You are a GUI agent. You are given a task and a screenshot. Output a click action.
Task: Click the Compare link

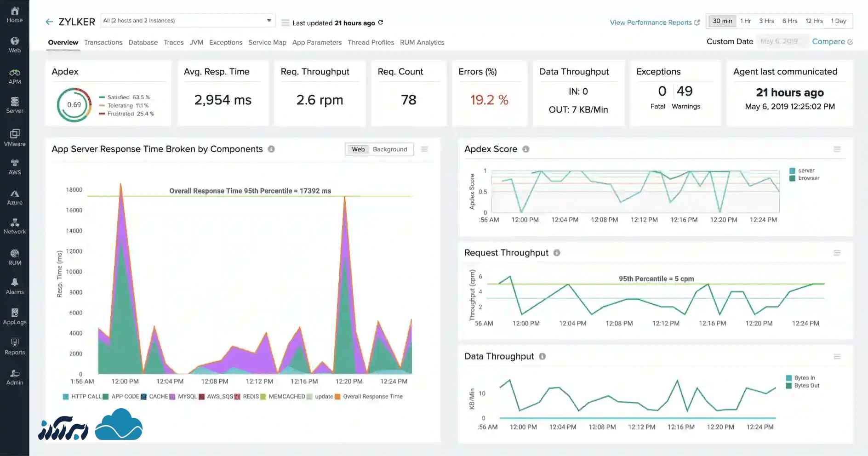832,41
